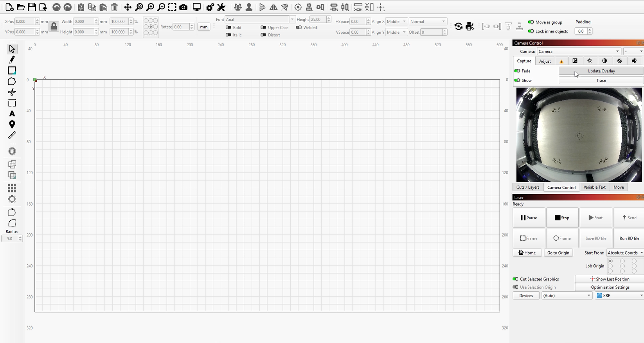The width and height of the screenshot is (644, 343).
Task: Expand the Camera selection dropdown
Action: (x=579, y=51)
